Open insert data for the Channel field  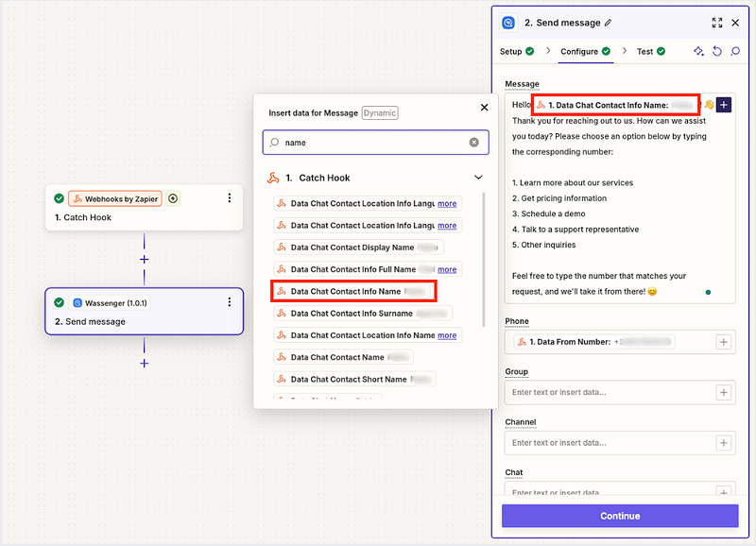coord(724,442)
